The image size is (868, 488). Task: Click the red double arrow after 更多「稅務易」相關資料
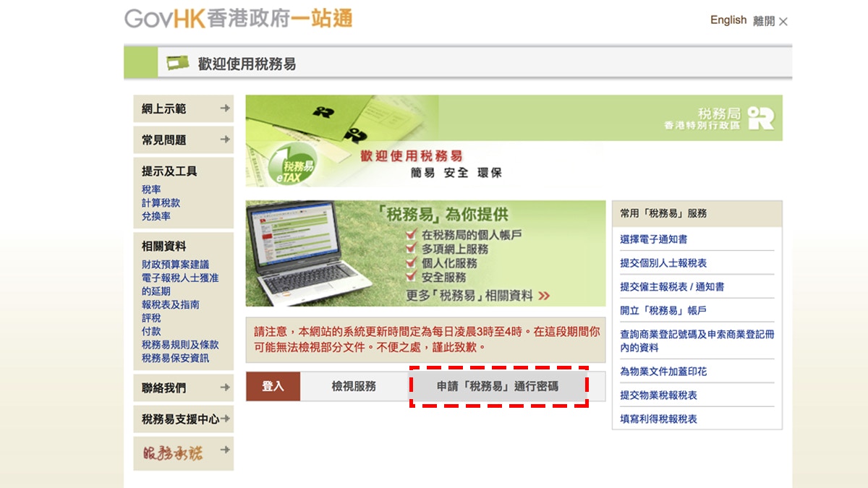pyautogui.click(x=544, y=296)
